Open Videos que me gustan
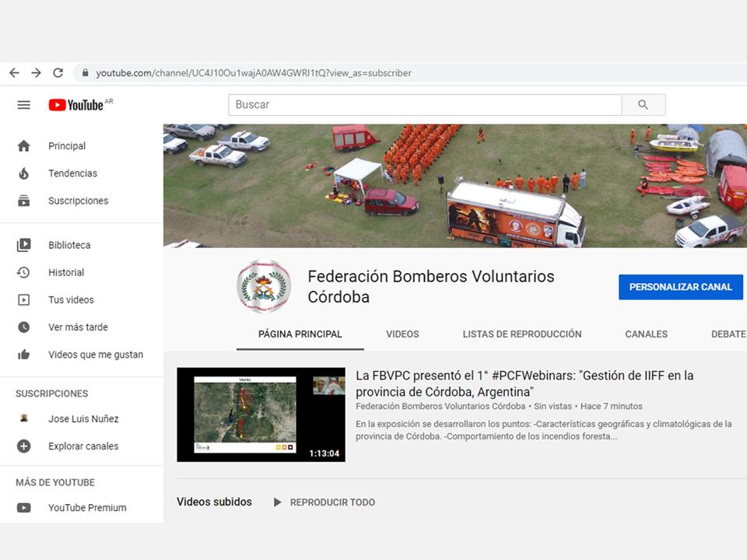 pos(95,355)
